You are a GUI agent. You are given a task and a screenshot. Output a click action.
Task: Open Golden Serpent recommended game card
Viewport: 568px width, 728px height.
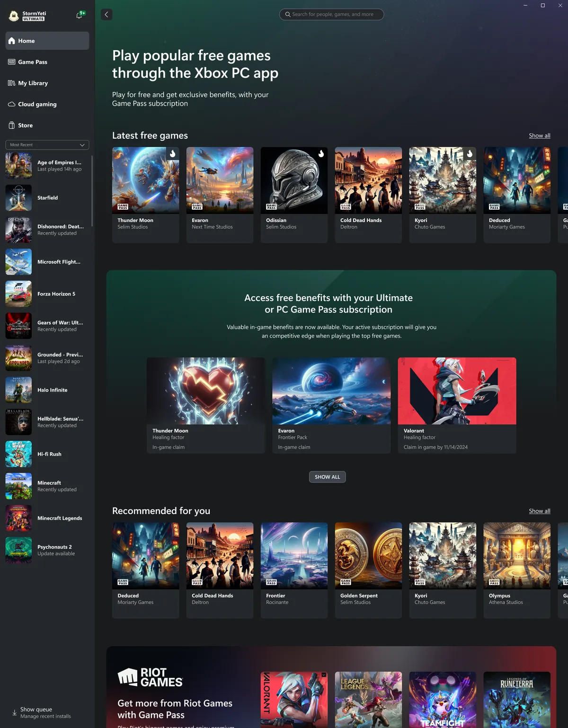coord(368,570)
